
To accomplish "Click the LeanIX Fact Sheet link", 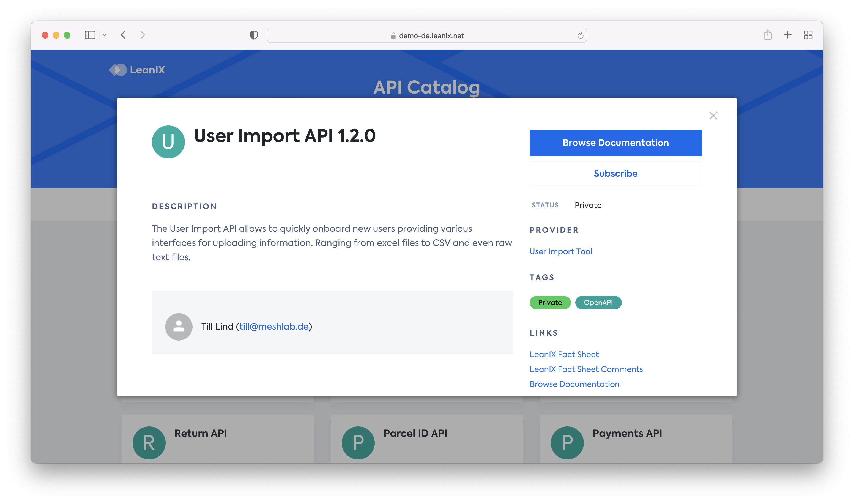I will (564, 354).
